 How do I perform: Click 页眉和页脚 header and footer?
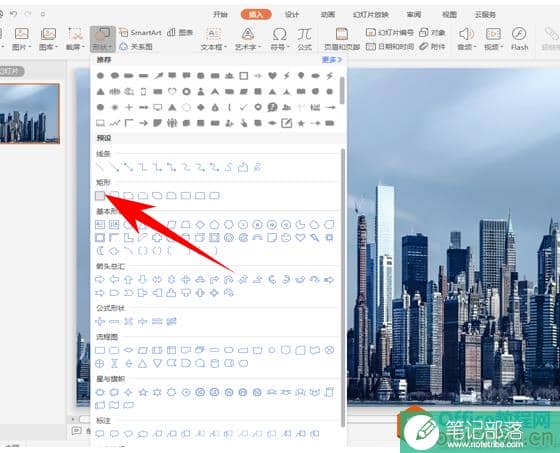[342, 38]
